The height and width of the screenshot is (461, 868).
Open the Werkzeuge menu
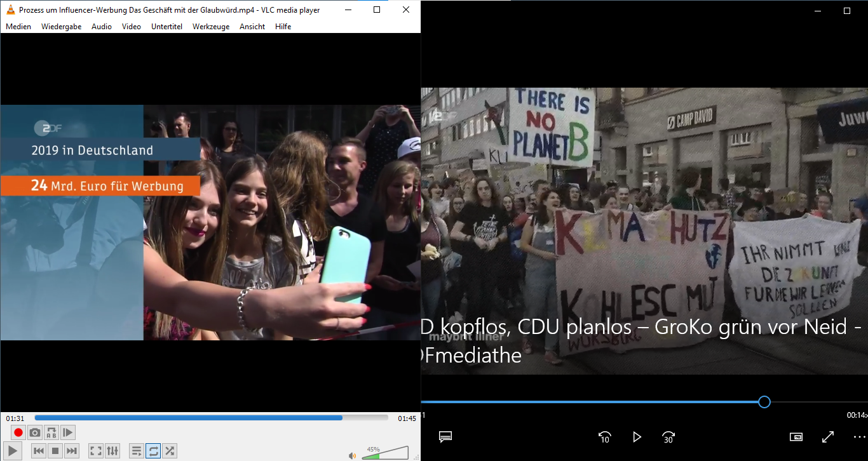click(211, 27)
